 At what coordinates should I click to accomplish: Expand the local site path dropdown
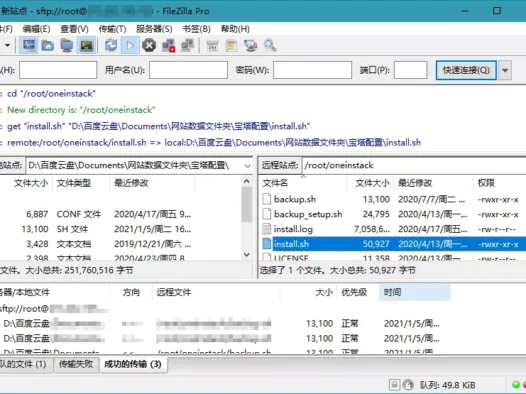(x=248, y=166)
